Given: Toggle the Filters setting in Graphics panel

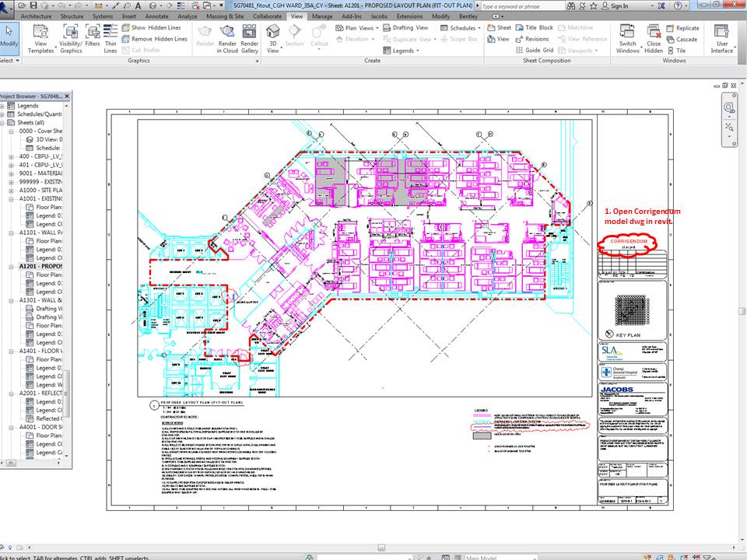Looking at the screenshot, I should (91, 33).
